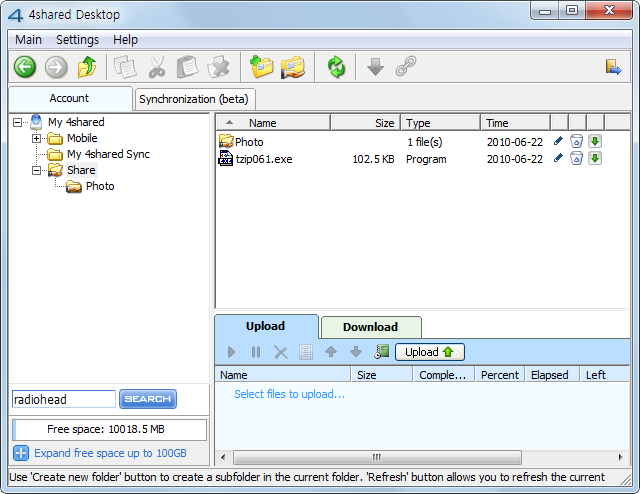Click the Percent column header in upload list
This screenshot has height=494, width=640.
click(500, 375)
